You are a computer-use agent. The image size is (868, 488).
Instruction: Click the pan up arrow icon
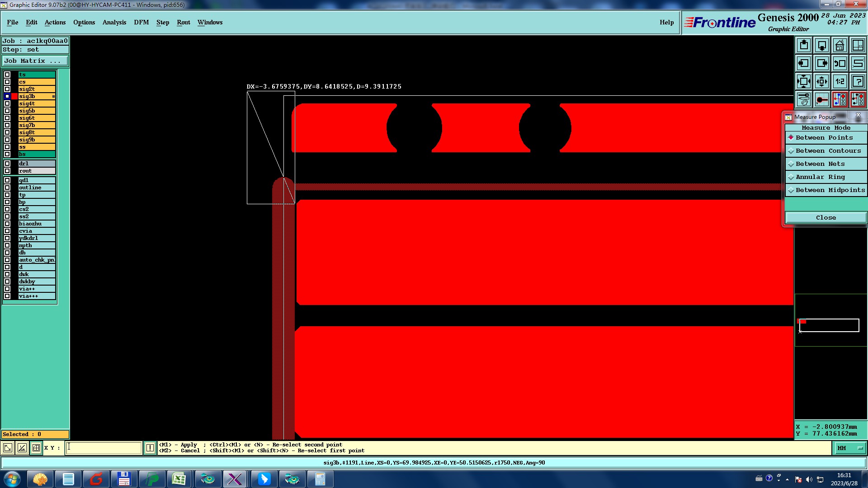click(804, 45)
